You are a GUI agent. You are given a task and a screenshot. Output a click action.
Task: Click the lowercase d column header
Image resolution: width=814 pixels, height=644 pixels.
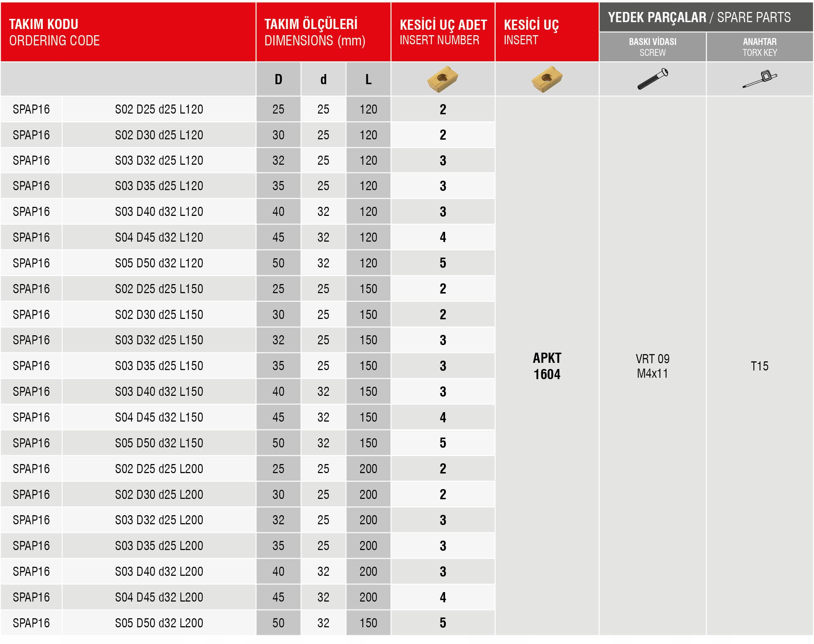coord(323,79)
